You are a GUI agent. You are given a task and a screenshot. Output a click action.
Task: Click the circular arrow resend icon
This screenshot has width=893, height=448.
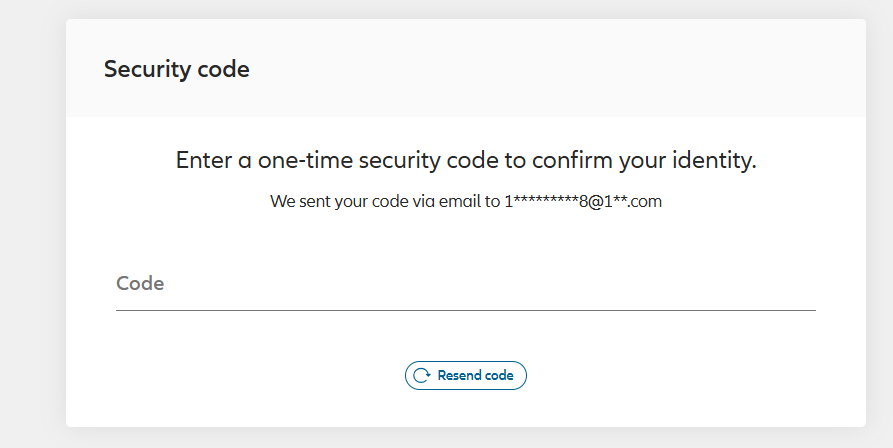pyautogui.click(x=422, y=376)
